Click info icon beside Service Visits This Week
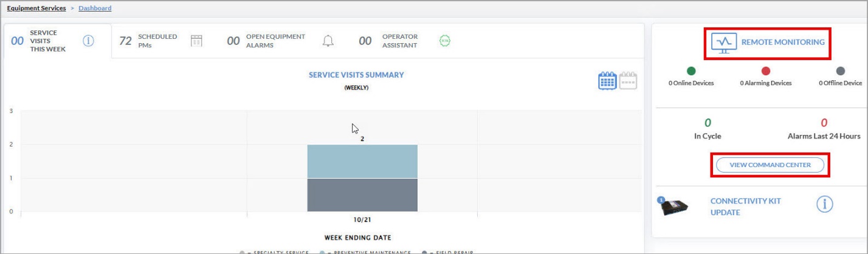868x254 pixels. pos(88,41)
